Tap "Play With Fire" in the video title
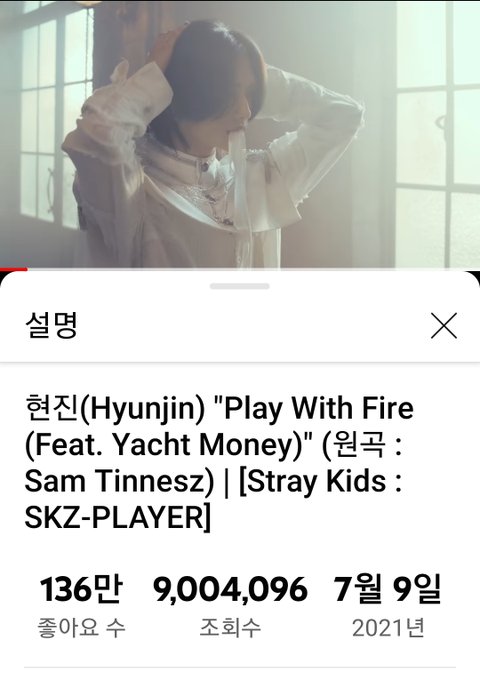Image resolution: width=480 pixels, height=680 pixels. point(317,408)
